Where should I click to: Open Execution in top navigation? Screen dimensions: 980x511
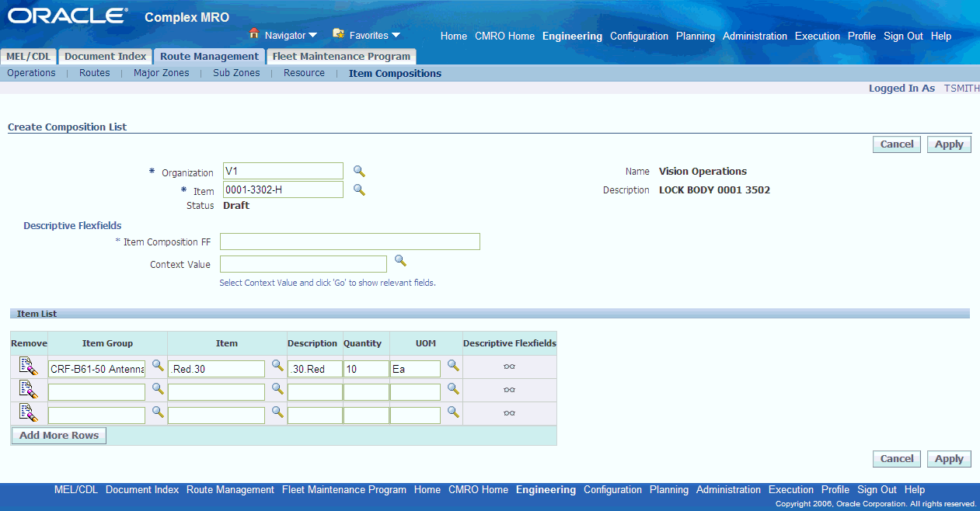(x=818, y=36)
